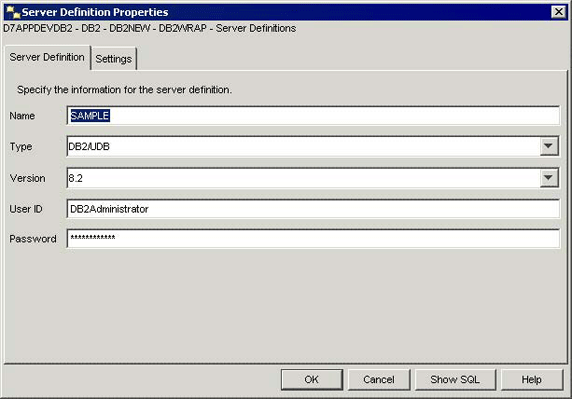Click the Cancel button
572x399 pixels.
pyautogui.click(x=379, y=380)
